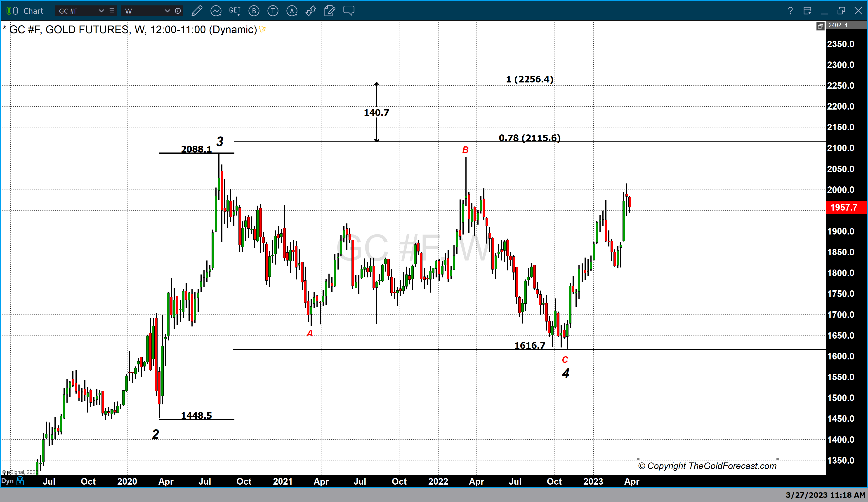
Task: Click the detach pane icon beside 2402.4
Action: coord(821,26)
